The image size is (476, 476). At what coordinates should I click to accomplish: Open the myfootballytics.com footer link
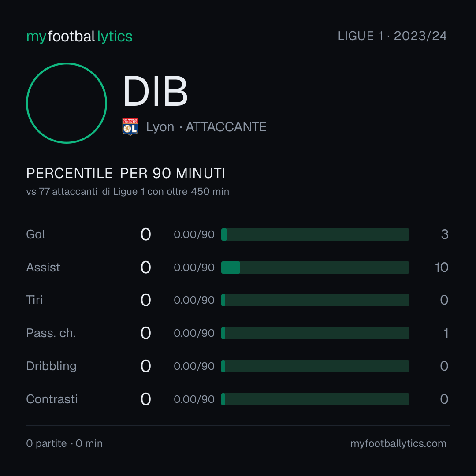click(x=398, y=443)
